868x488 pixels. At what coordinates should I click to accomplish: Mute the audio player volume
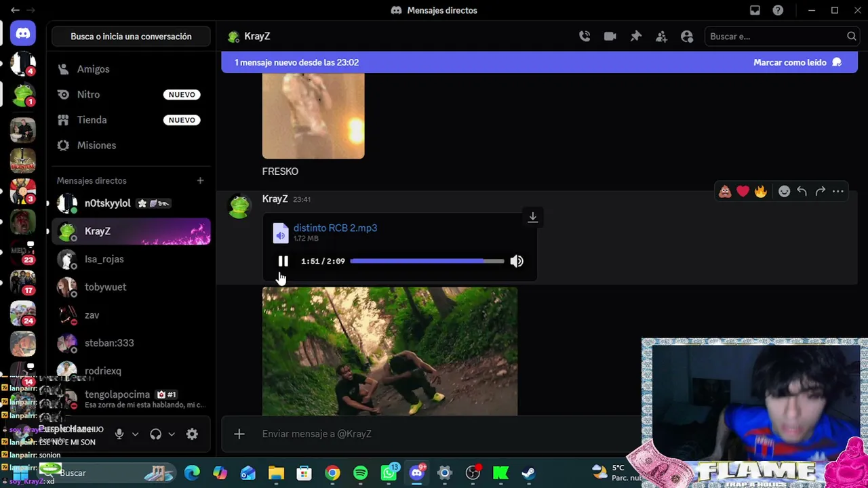pos(517,261)
